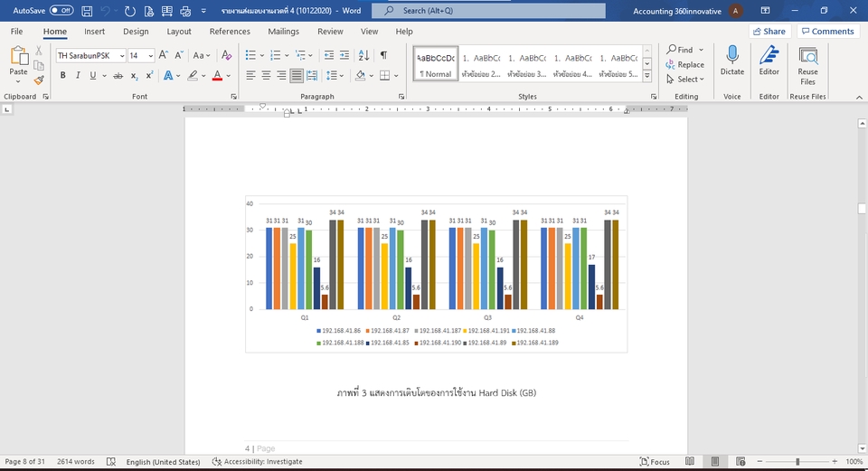Open the Change Case dropdown
Image resolution: width=868 pixels, height=471 pixels.
click(x=201, y=55)
